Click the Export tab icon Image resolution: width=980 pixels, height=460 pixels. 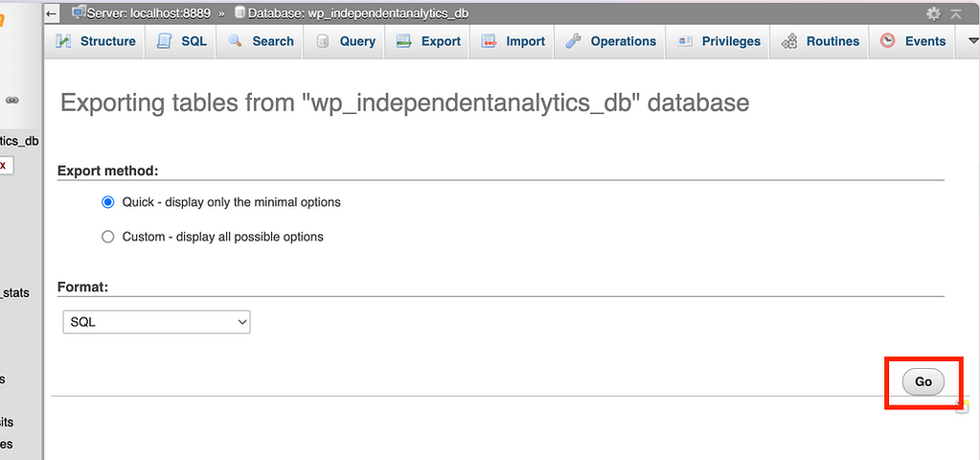(x=404, y=41)
